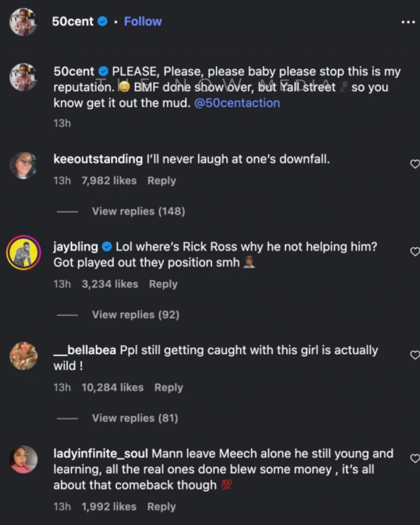Open the @50centaction mention link

[237, 103]
